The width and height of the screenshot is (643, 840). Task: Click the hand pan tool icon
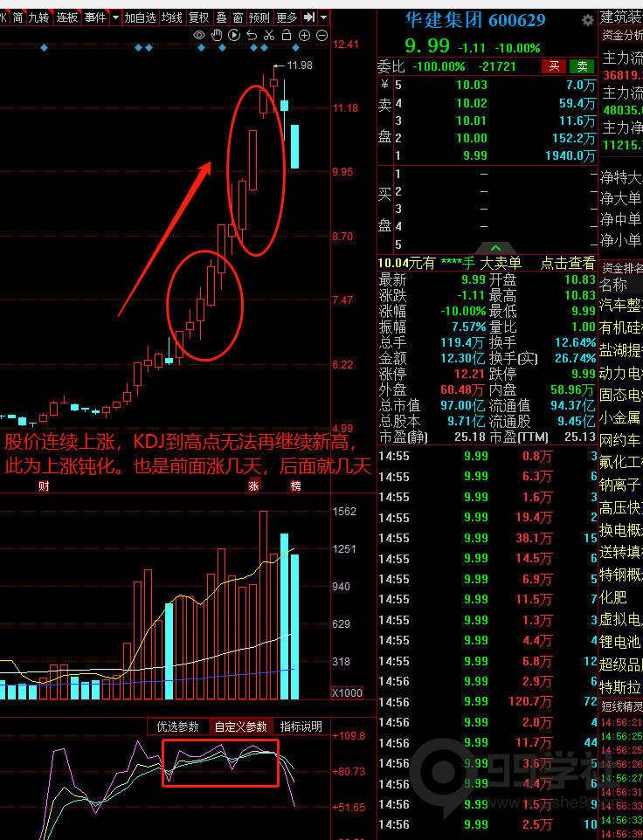click(x=217, y=35)
